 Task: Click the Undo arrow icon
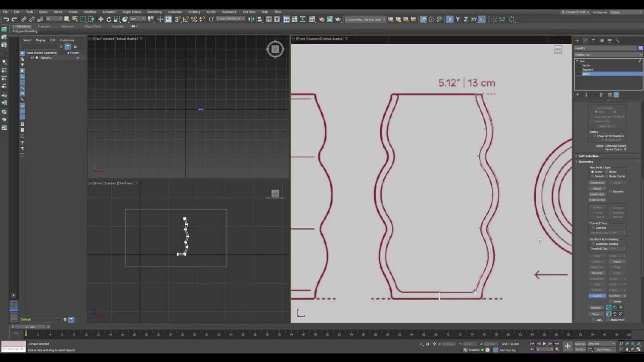(6, 19)
